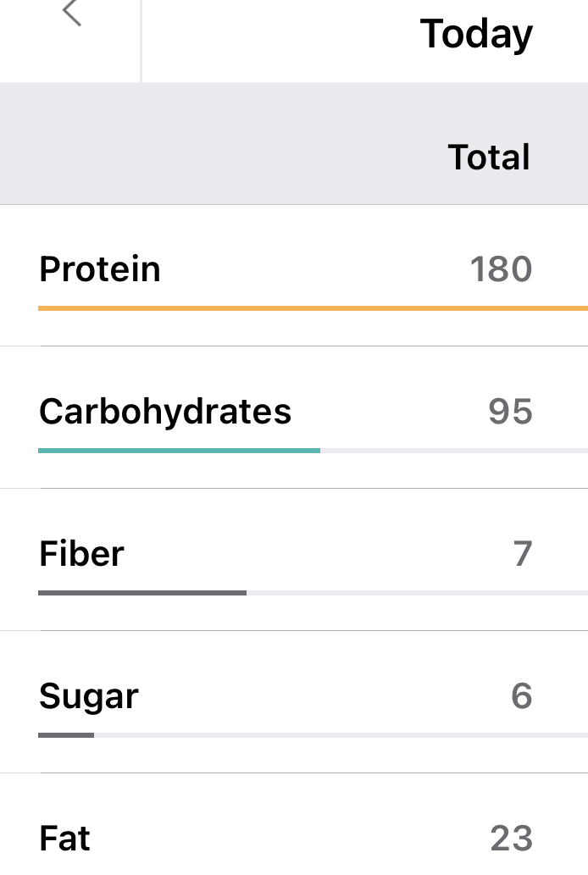Select the Today date header
Screen dimensions: 588x875
[476, 35]
